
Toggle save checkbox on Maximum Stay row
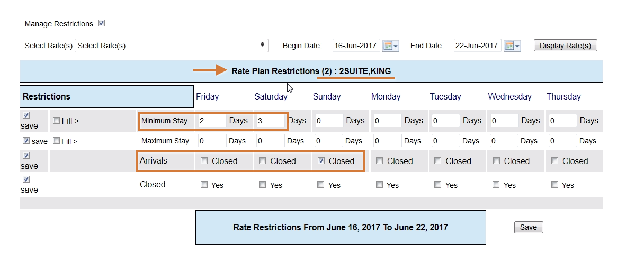[x=26, y=141]
